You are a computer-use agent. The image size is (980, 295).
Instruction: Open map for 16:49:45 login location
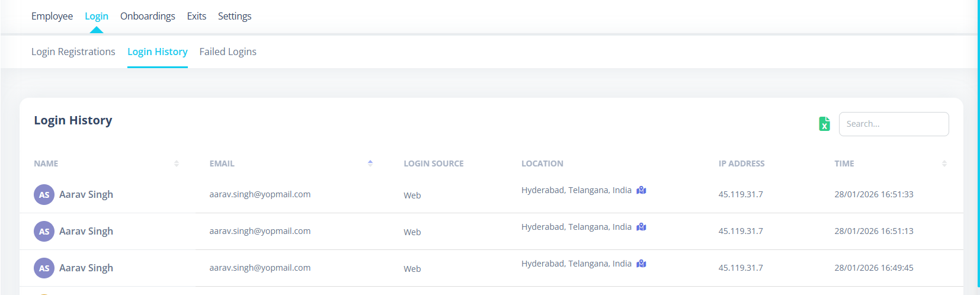641,264
